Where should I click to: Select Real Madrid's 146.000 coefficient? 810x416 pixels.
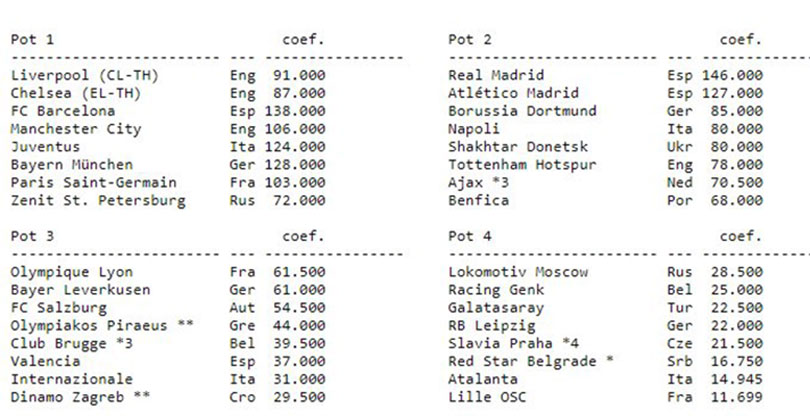point(733,75)
